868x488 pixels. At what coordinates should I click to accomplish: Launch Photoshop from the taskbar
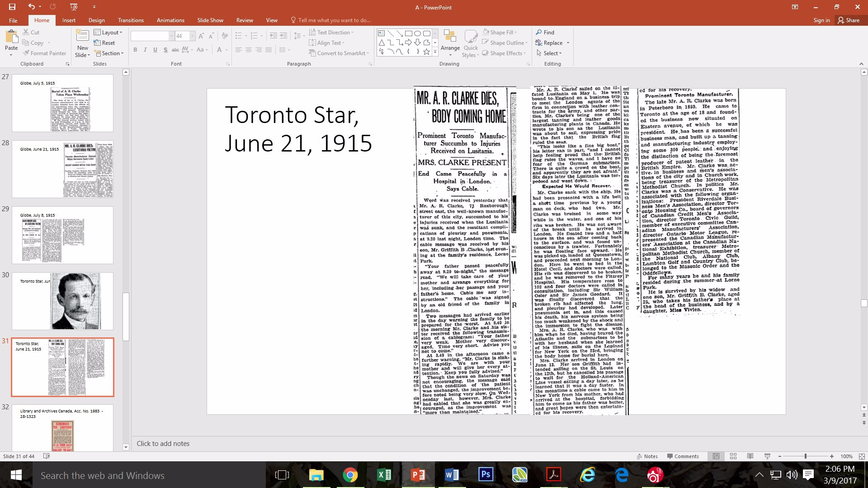(486, 475)
